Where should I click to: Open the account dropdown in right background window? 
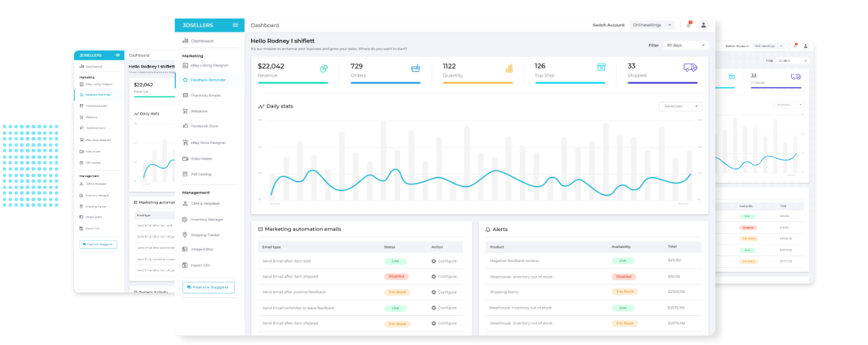tap(768, 46)
